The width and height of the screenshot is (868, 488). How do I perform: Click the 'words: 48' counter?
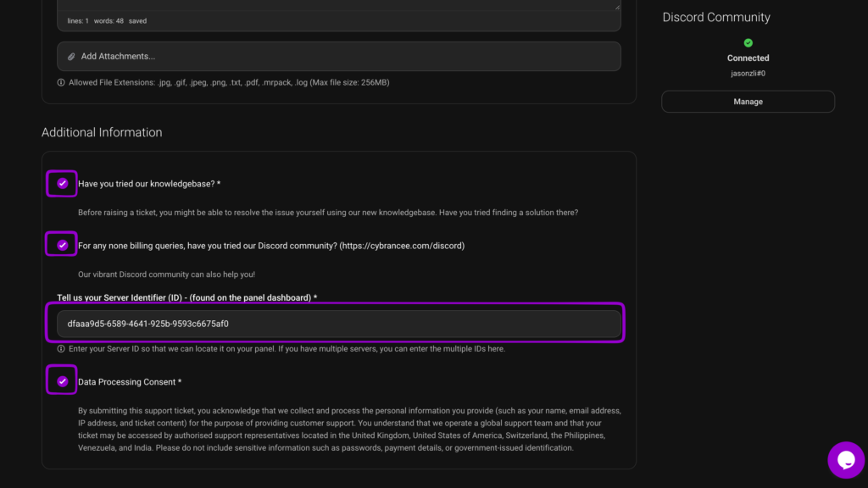(108, 21)
